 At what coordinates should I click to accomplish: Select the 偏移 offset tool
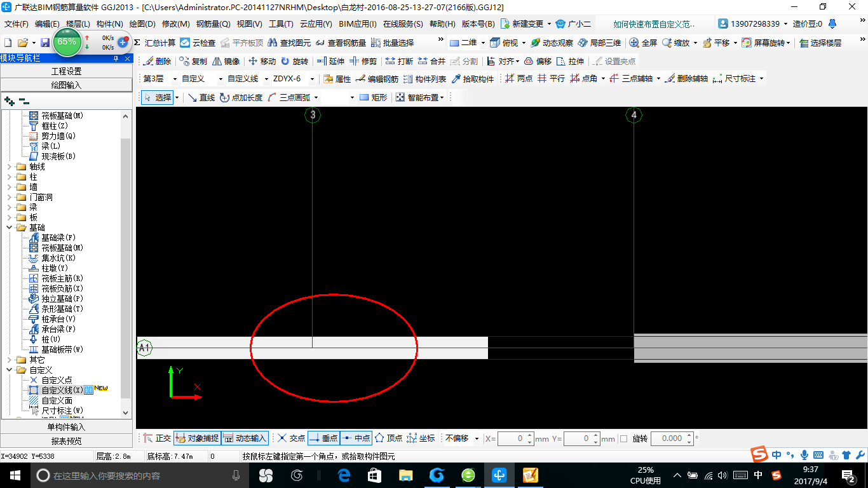538,62
